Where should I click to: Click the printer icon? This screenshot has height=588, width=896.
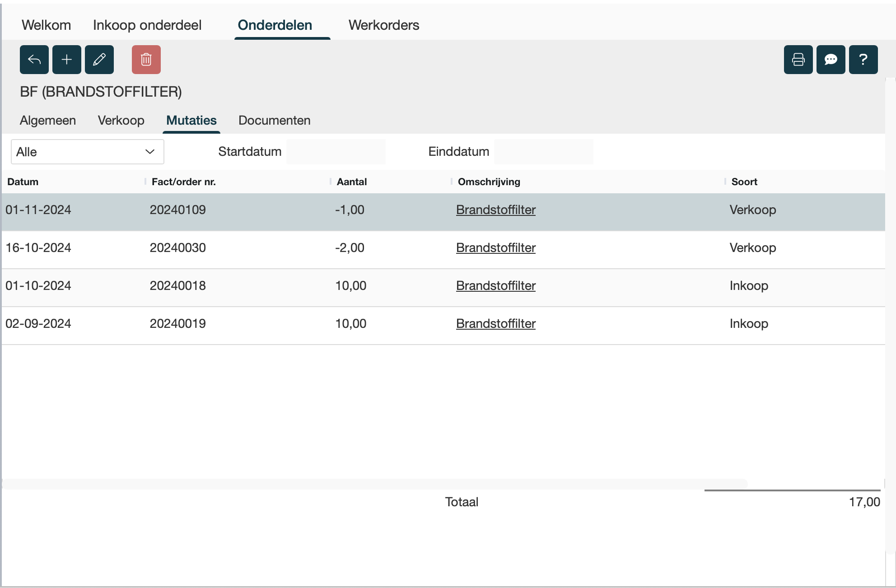(x=798, y=60)
